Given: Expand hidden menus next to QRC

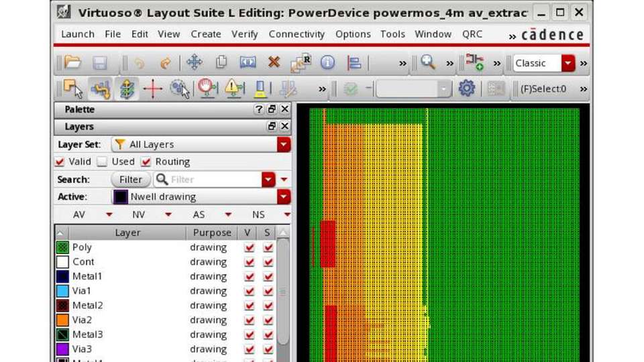Looking at the screenshot, I should click(x=512, y=36).
